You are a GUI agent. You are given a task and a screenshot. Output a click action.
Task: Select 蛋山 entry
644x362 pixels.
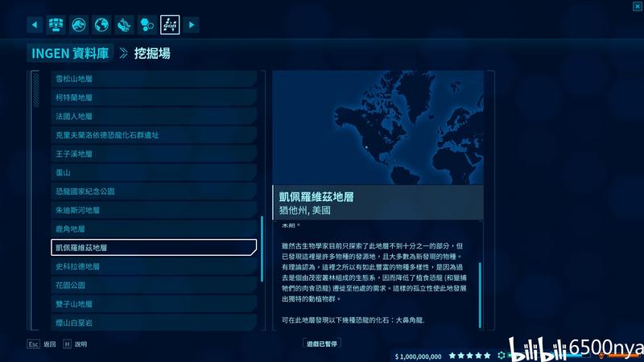pos(154,173)
